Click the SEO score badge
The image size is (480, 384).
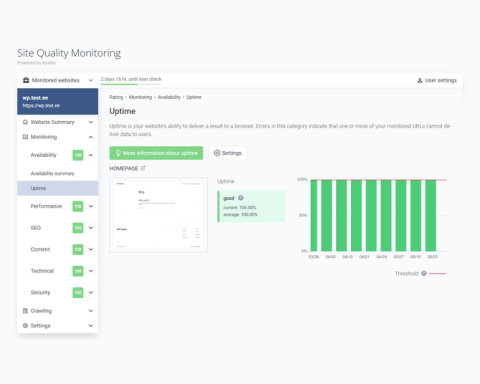(x=78, y=228)
